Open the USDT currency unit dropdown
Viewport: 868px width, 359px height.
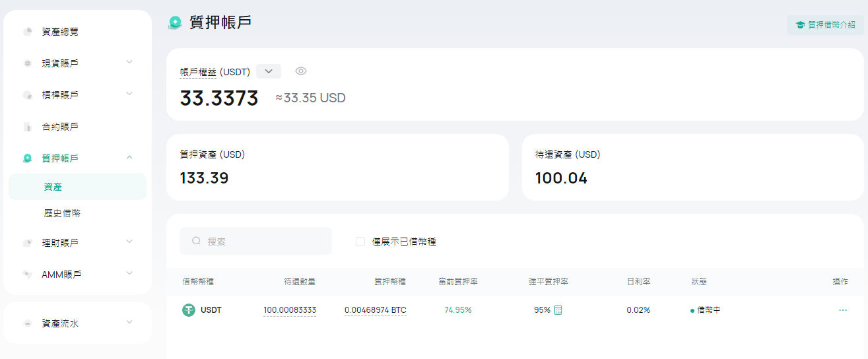pyautogui.click(x=269, y=71)
